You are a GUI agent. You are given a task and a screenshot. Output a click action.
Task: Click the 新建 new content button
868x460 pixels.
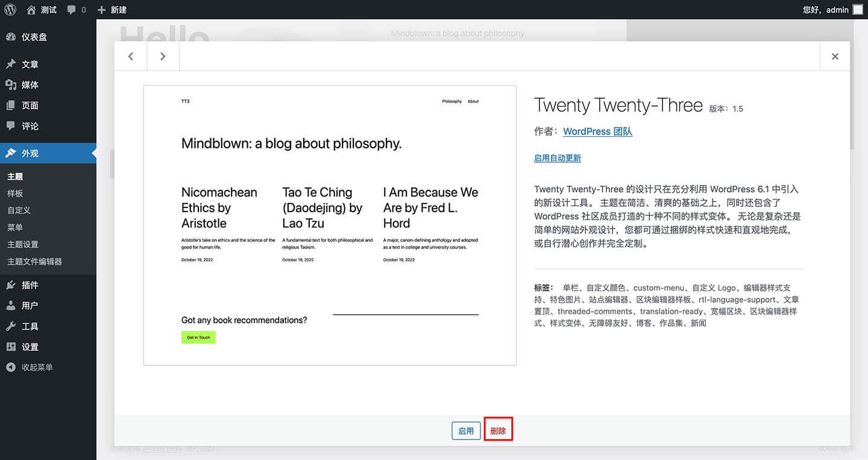[112, 10]
